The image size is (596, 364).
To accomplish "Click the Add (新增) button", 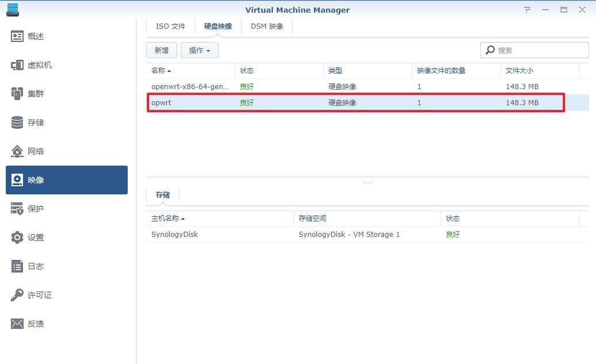I will 162,51.
